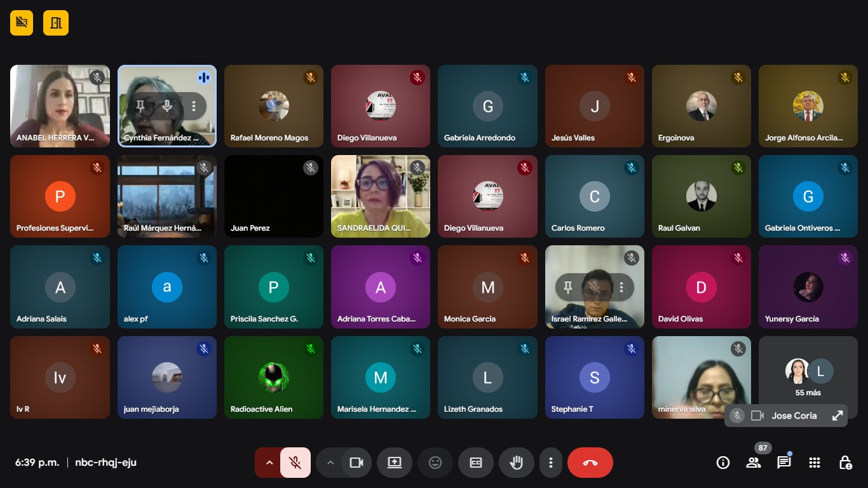Image resolution: width=868 pixels, height=488 pixels.
Task: Raise your hand in the meeting
Action: (516, 463)
